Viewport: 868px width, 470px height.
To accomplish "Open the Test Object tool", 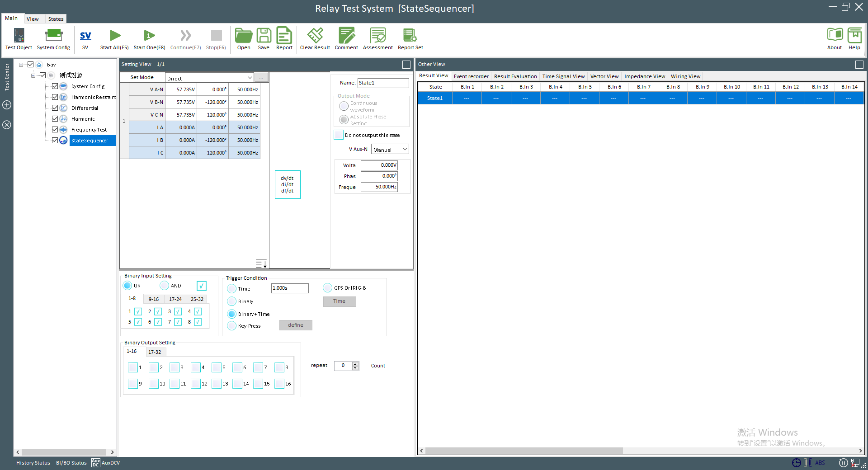I will point(19,39).
